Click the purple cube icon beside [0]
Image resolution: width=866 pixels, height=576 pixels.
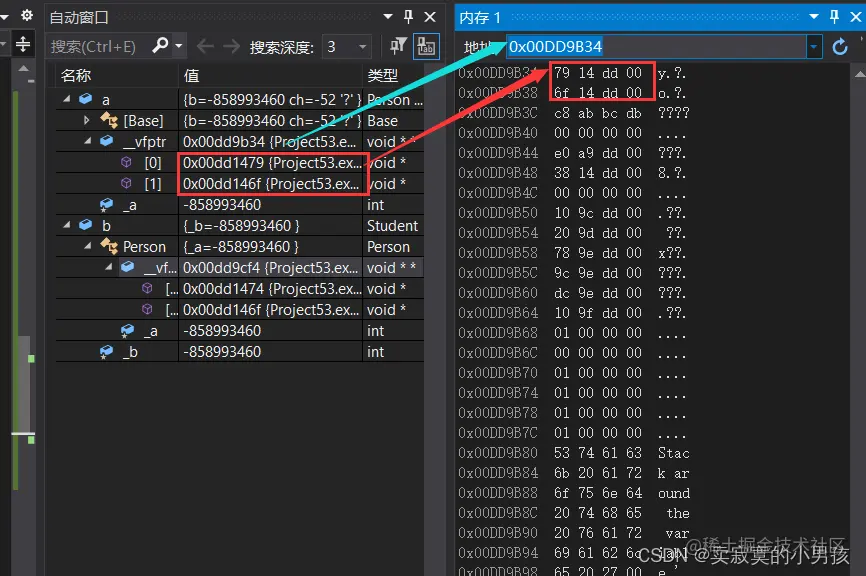coord(126,162)
